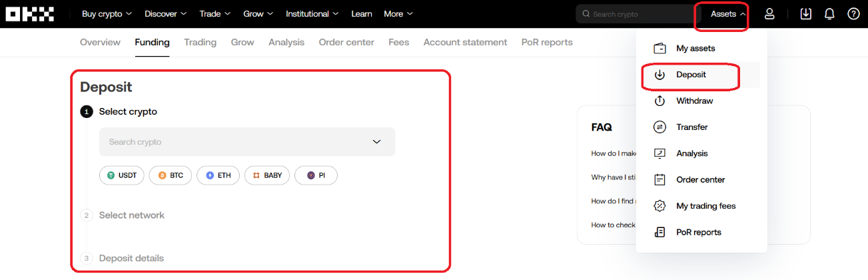Choose the ETH crypto chip
Viewport: 868px width, 280px height.
click(218, 175)
